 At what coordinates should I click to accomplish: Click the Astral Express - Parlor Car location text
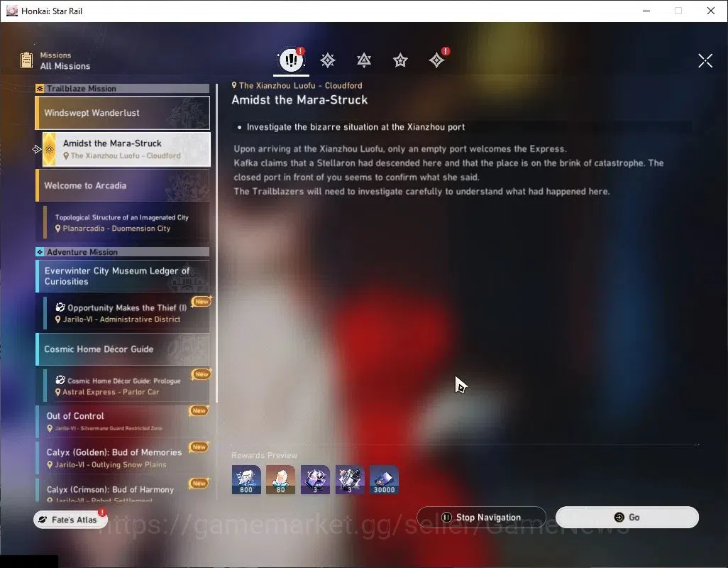(111, 392)
